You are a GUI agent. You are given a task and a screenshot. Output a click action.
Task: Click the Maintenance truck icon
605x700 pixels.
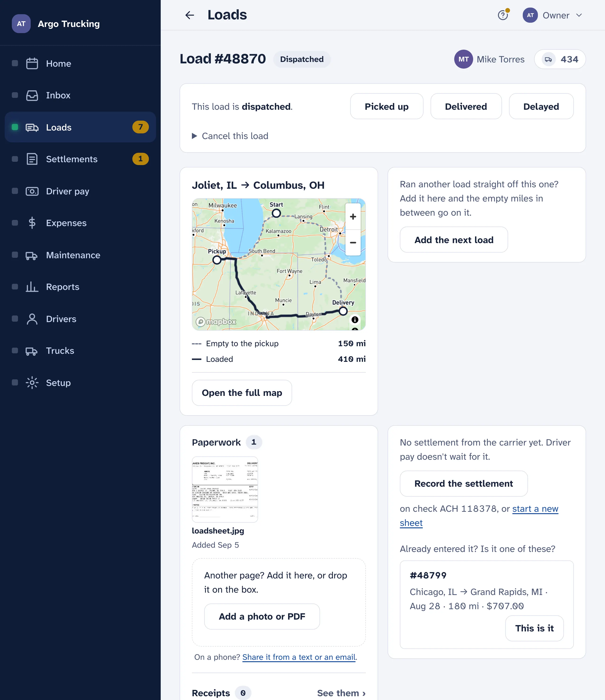point(32,255)
